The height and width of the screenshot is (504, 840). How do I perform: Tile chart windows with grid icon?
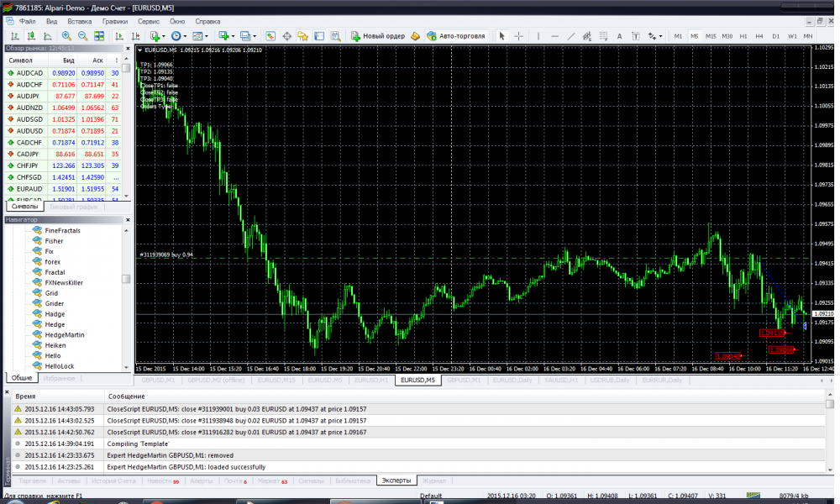coord(99,36)
